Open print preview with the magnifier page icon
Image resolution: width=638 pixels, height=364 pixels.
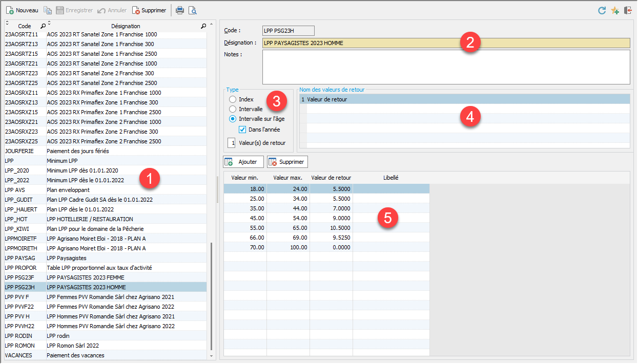[192, 10]
